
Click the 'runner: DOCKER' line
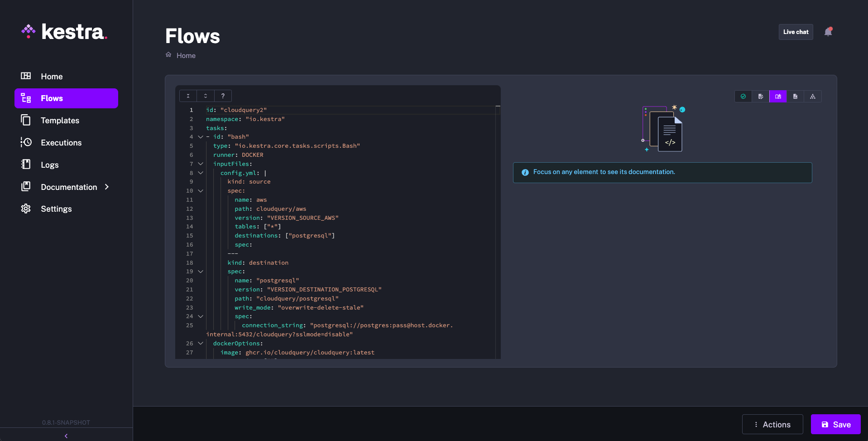click(238, 155)
